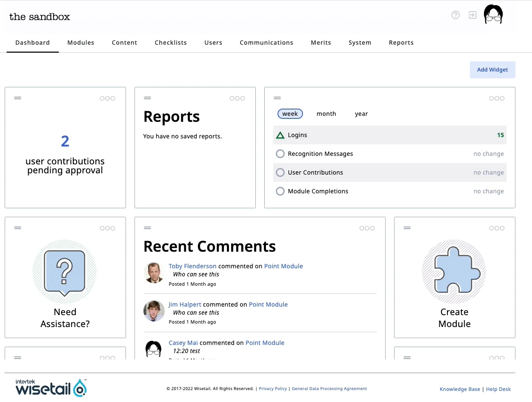Open the Recent Comments widget's three-dot menu
Viewport: 532px width, 402px height.
pyautogui.click(x=367, y=228)
